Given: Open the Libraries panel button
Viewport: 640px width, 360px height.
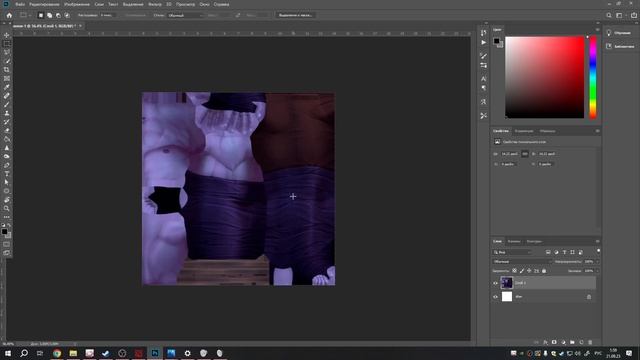Looking at the screenshot, I should [621, 46].
